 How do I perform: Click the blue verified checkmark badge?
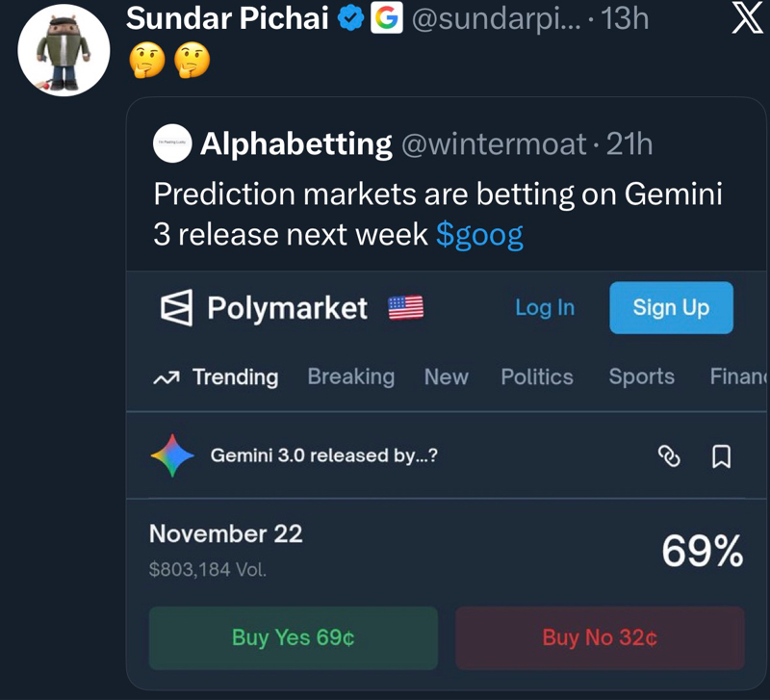[x=352, y=18]
